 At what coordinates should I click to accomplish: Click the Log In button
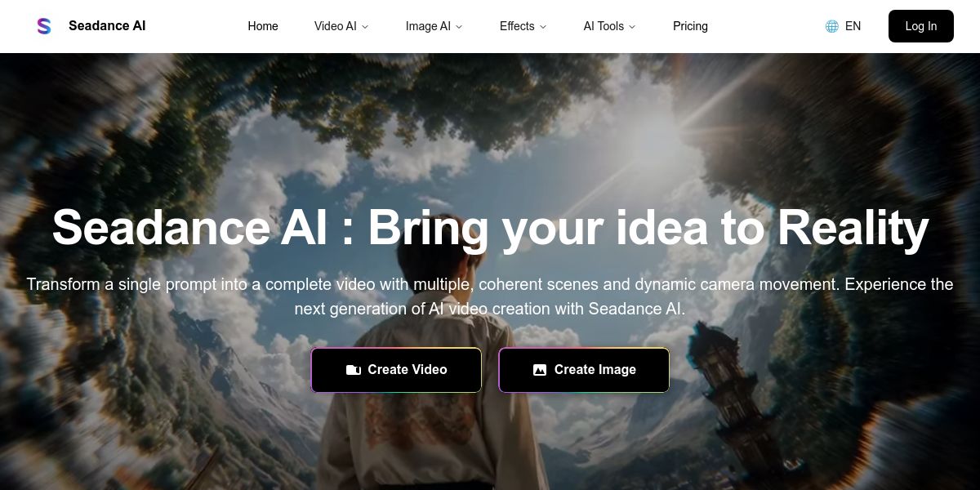tap(921, 26)
